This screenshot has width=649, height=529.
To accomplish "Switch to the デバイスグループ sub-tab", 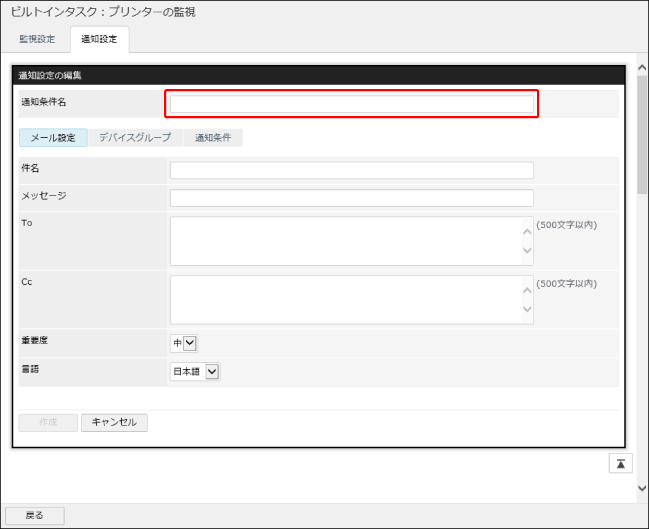I will tap(135, 138).
